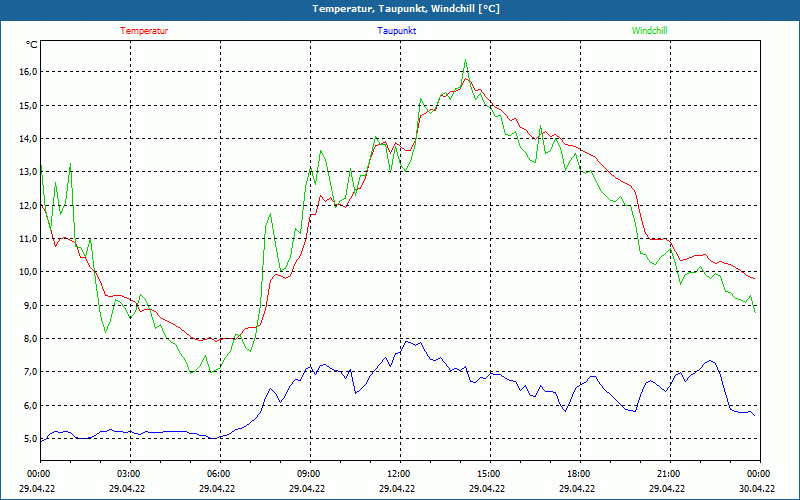Click the 5,0 y-axis value
The width and height of the screenshot is (800, 500).
coord(27,439)
